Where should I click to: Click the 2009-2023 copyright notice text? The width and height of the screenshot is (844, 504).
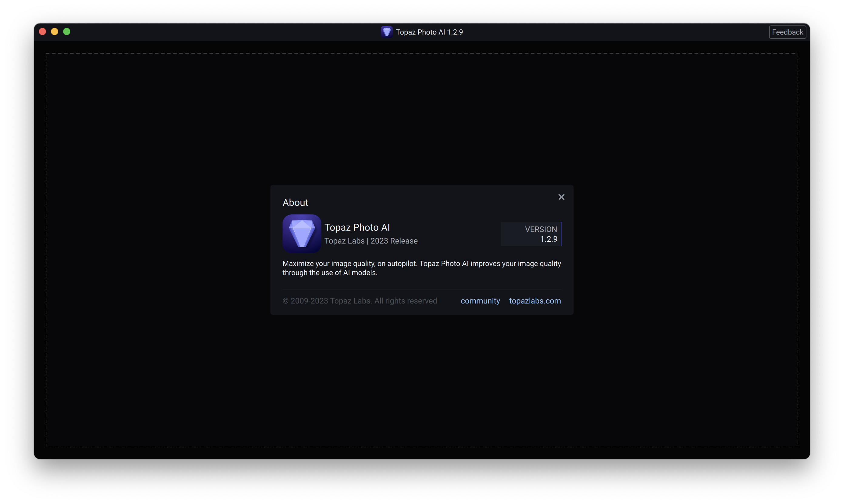tap(360, 301)
